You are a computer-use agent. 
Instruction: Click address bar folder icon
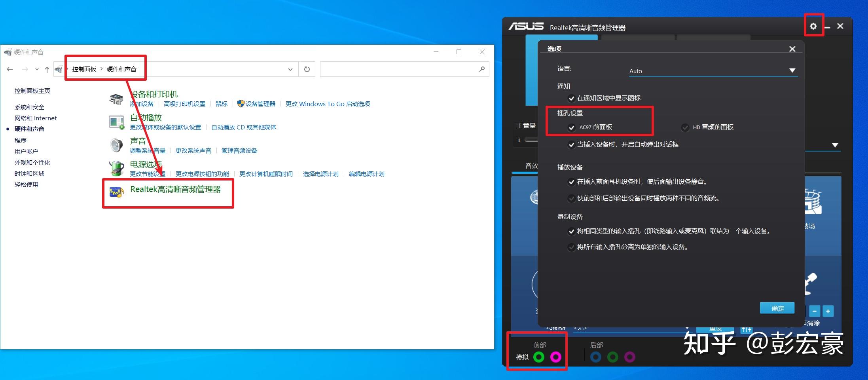point(59,69)
